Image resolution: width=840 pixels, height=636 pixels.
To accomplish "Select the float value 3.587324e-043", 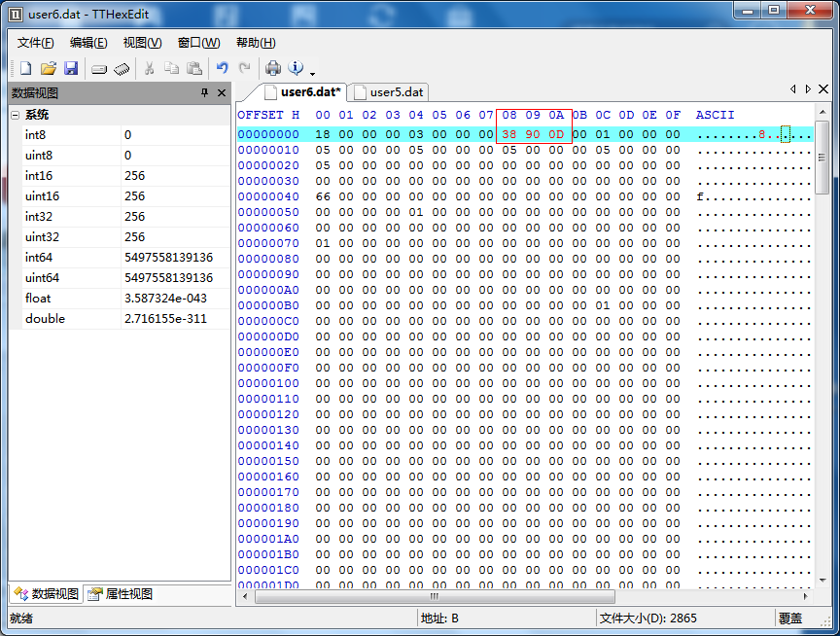I will [x=165, y=298].
